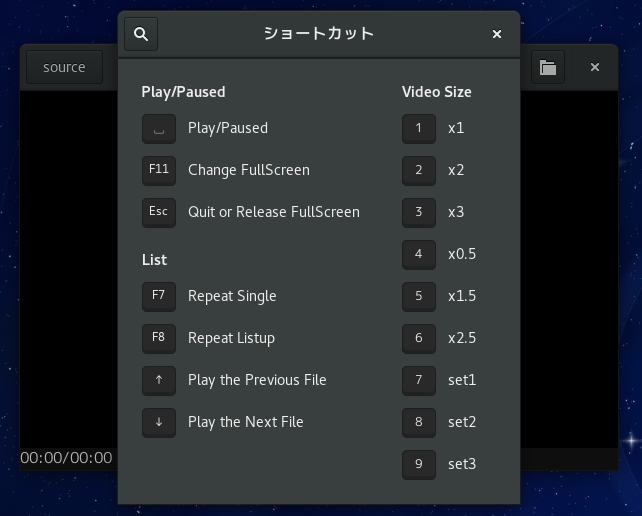Screen dimensions: 642x516
Task: Click the Repeat Listup label
Action: pyautogui.click(x=231, y=338)
